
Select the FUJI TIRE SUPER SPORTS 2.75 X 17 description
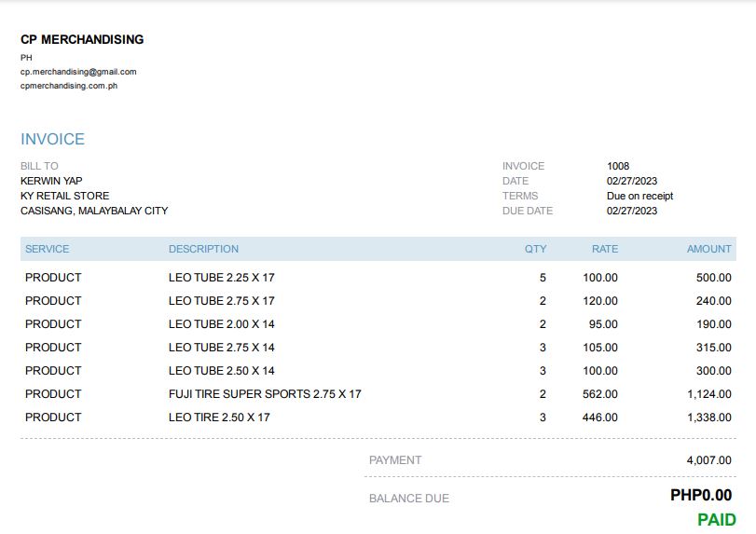[x=265, y=394]
